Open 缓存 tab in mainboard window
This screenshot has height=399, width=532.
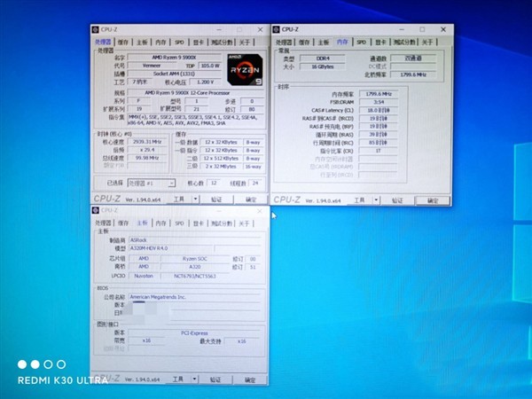click(123, 223)
